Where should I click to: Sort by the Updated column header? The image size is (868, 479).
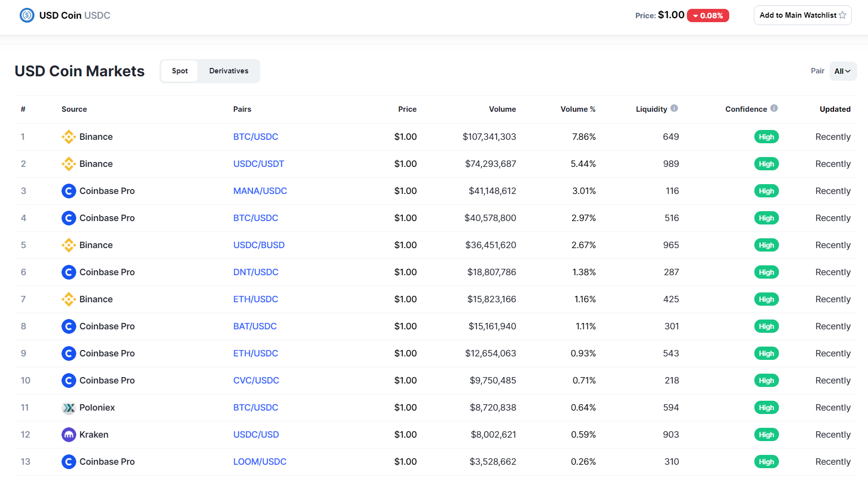point(835,109)
